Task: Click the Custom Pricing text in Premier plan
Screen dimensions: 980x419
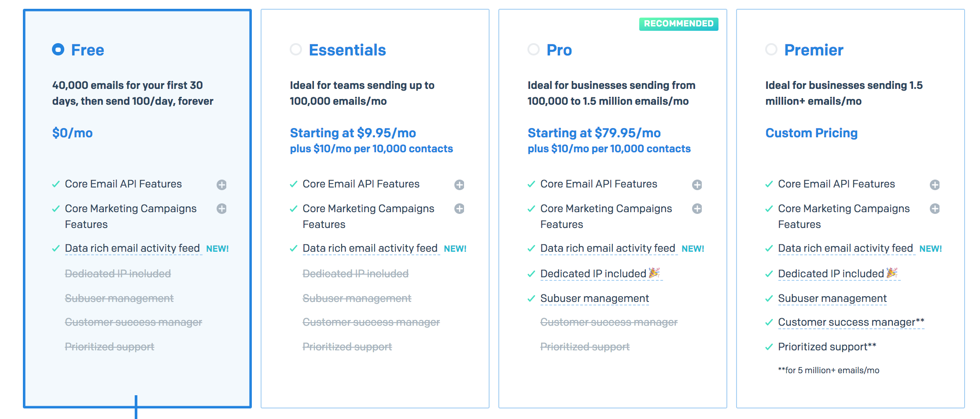Action: pyautogui.click(x=811, y=133)
